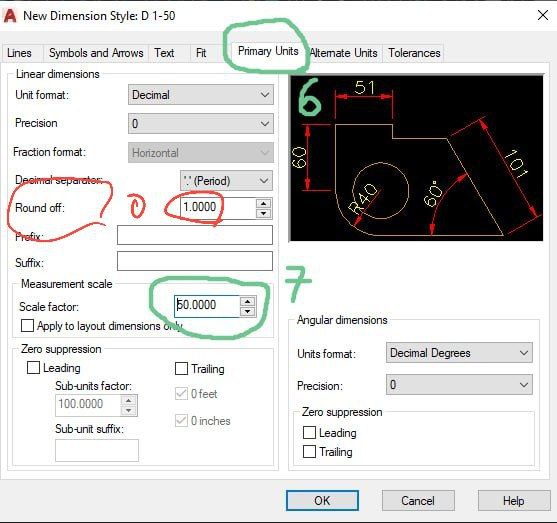The height and width of the screenshot is (523, 557).
Task: Switch to the Tolerances tab
Action: 414,53
